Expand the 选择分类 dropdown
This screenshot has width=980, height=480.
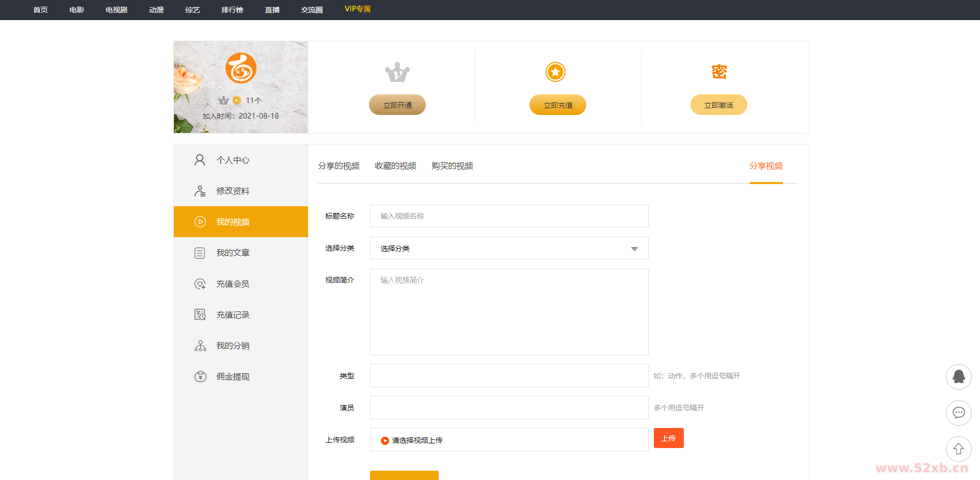pyautogui.click(x=508, y=249)
